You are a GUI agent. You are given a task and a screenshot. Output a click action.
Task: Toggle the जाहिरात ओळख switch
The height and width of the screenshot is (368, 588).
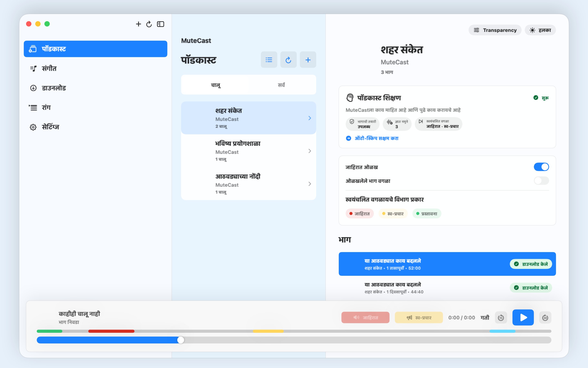(541, 167)
